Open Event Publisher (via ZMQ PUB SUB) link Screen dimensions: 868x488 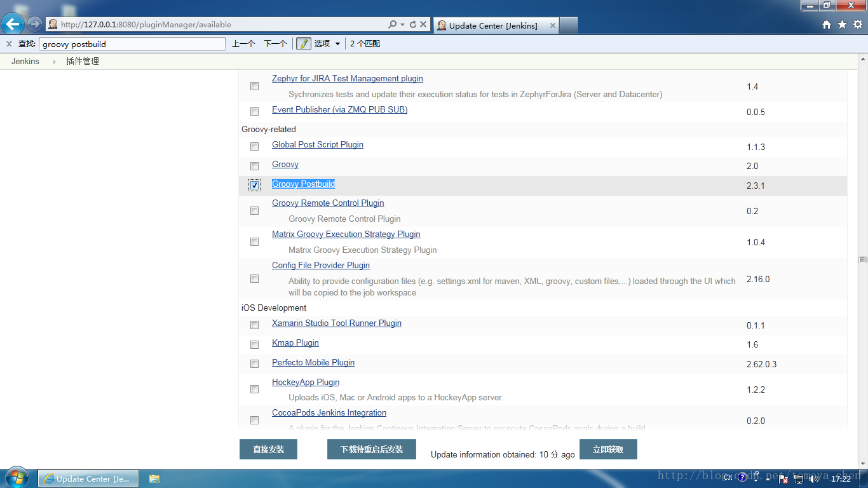click(340, 109)
